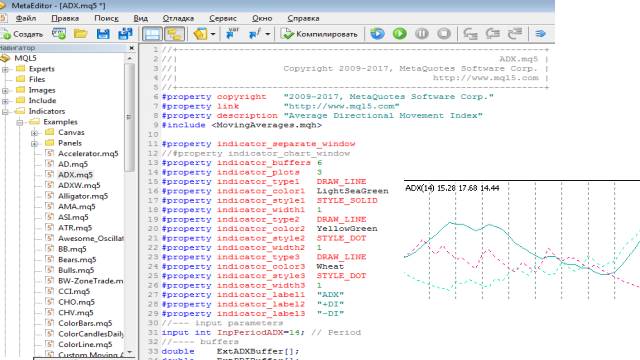Click the Save All double-floppy icon
Image resolution: width=640 pixels, height=360 pixels.
(125, 34)
